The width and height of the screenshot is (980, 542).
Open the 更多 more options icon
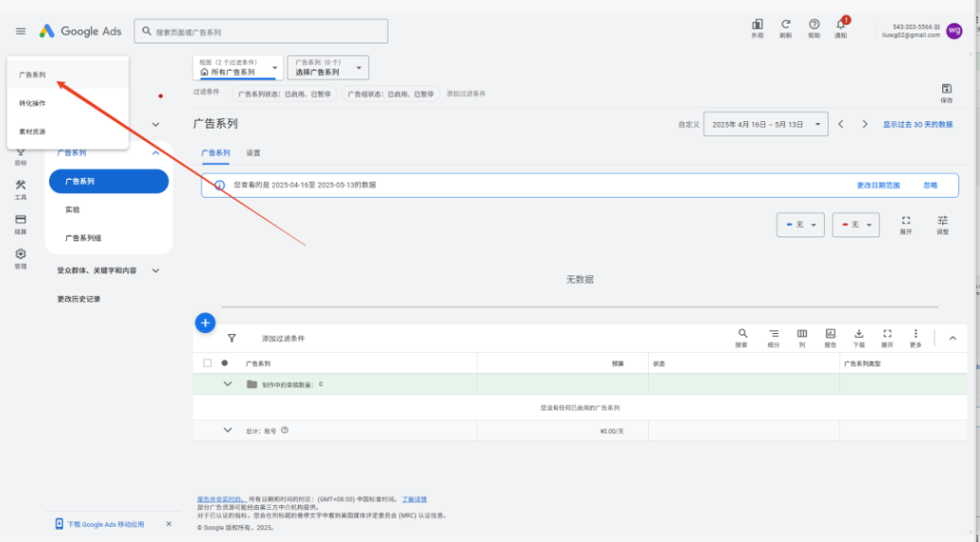[916, 338]
